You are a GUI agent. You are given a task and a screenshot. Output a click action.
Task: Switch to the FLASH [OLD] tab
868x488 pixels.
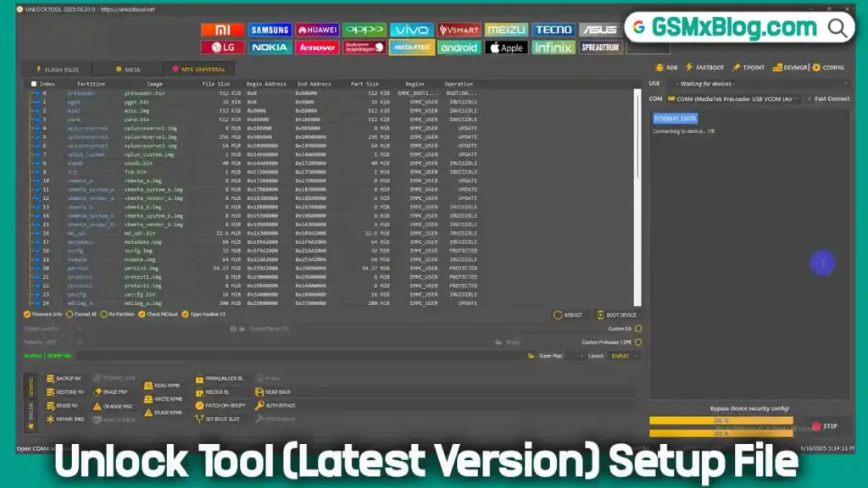[x=57, y=69]
